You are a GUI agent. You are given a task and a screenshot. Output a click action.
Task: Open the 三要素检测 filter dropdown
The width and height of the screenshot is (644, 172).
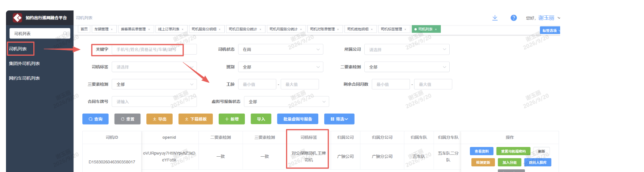154,84
